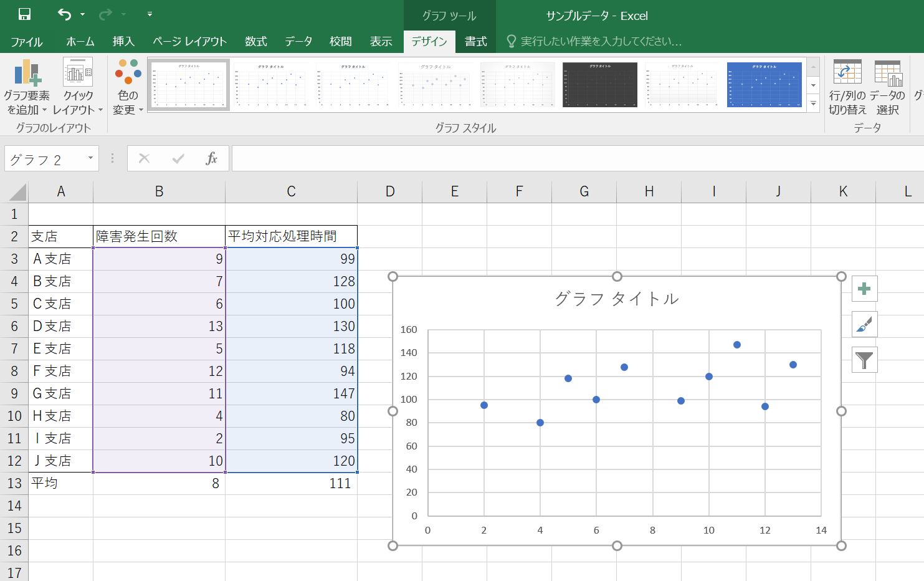This screenshot has height=581, width=924.
Task: Open 色の変更 palette dropdown
Action: point(128,87)
